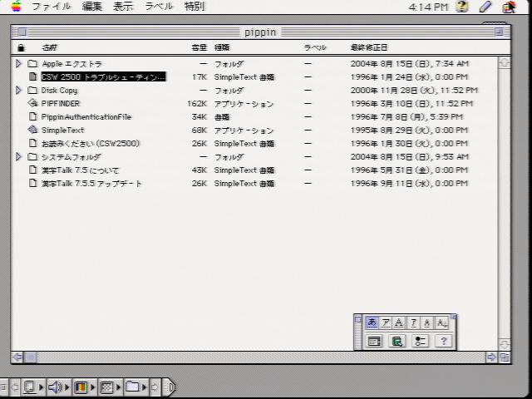
Task: Collapse the input method palette
Action: click(454, 317)
